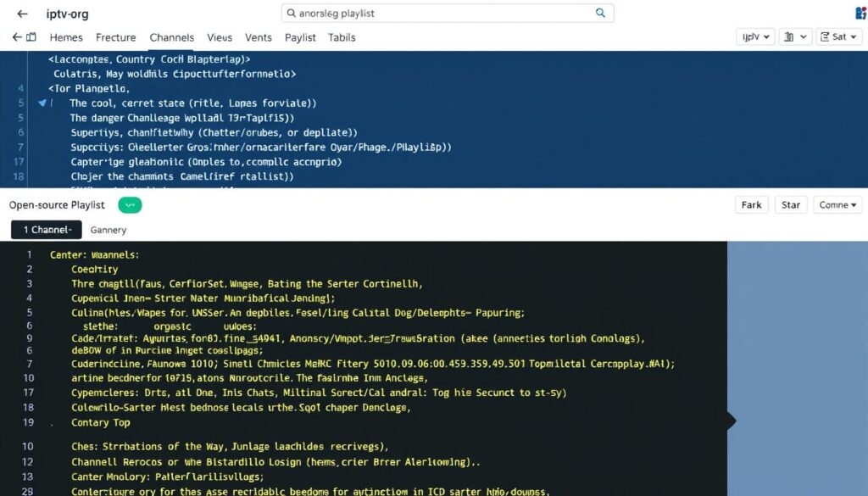Viewport: 868px width, 496px height.
Task: Open the dropdown between IPV and Sat
Action: click(793, 37)
